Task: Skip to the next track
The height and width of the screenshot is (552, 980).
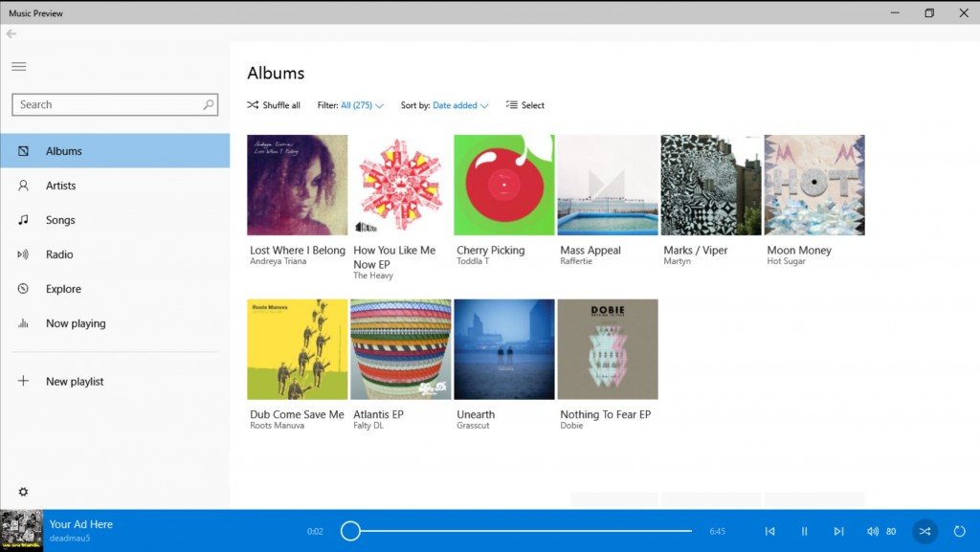Action: (838, 531)
